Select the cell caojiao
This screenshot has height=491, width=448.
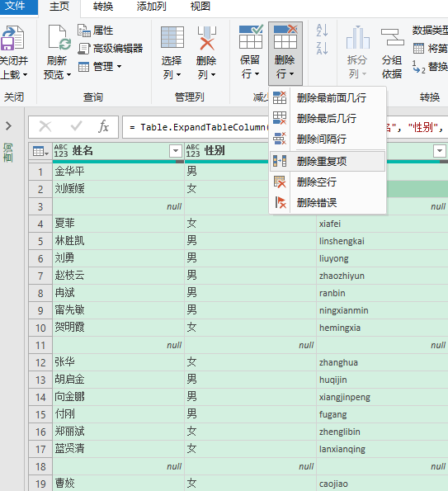coord(382,484)
